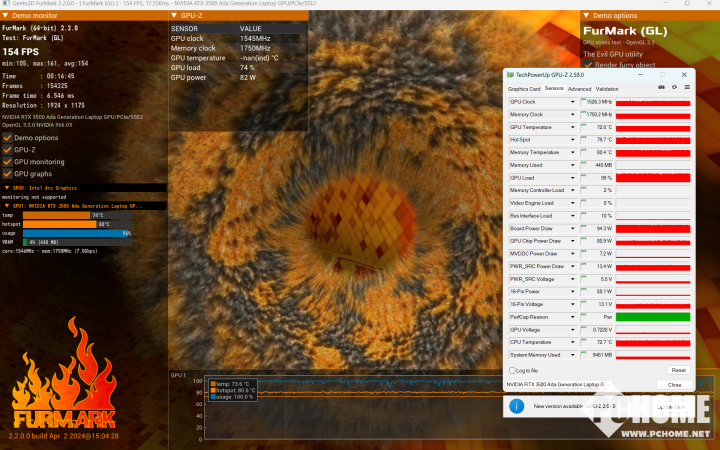The height and width of the screenshot is (450, 720).
Task: Collapse the GPU1 NVIDIA RTX 3500 section
Action: click(6, 206)
